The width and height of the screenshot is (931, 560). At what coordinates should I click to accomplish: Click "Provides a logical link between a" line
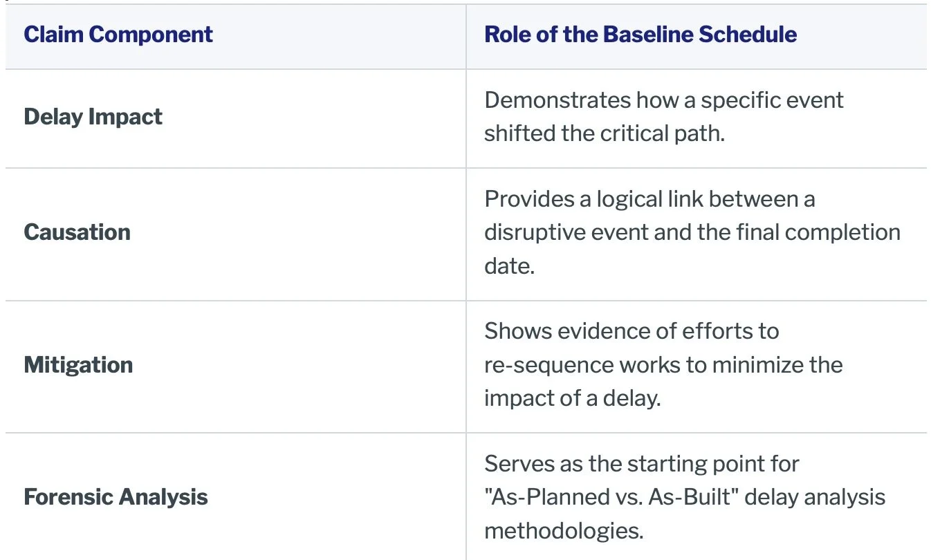(x=649, y=199)
